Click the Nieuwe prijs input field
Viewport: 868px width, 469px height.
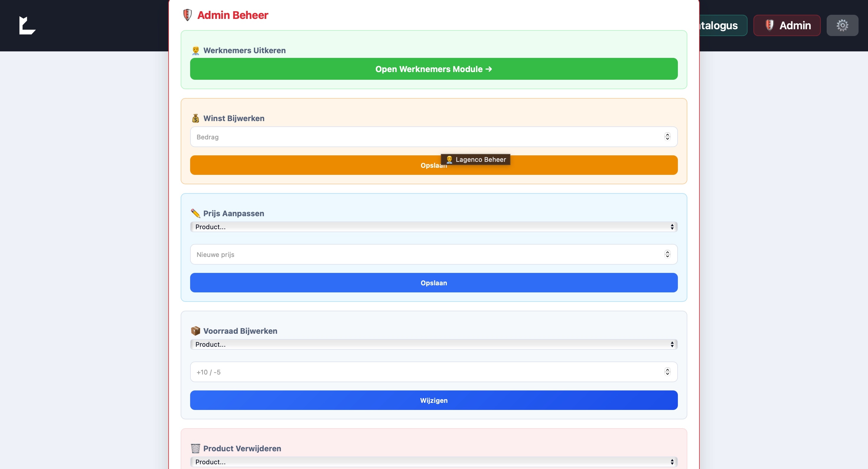[434, 254]
